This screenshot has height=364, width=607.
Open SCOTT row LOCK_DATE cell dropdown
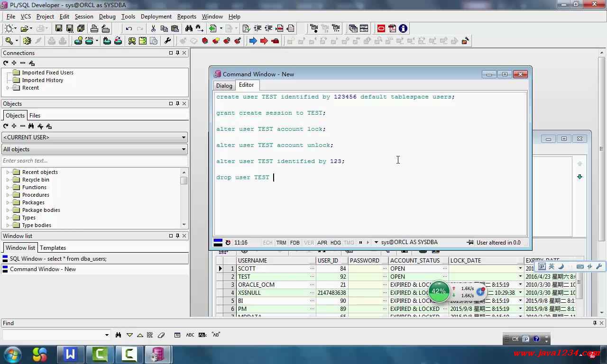tap(520, 269)
